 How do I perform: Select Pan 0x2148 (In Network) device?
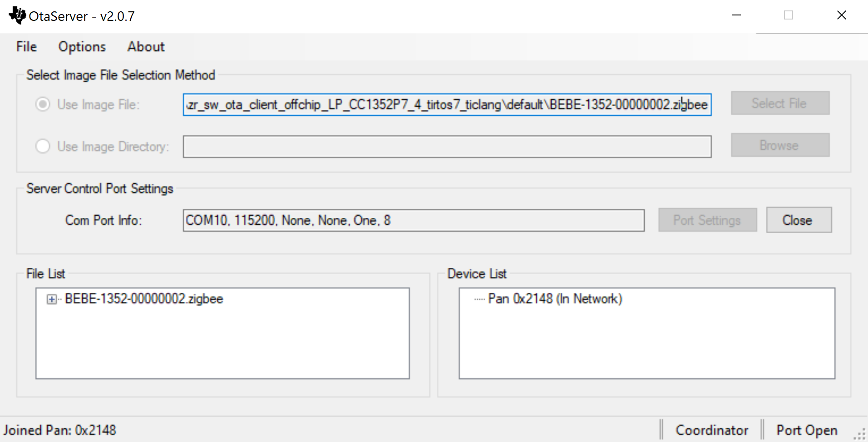[x=555, y=299]
